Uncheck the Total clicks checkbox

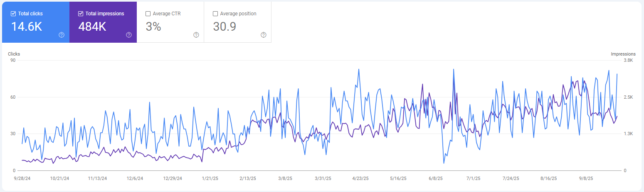[13, 14]
